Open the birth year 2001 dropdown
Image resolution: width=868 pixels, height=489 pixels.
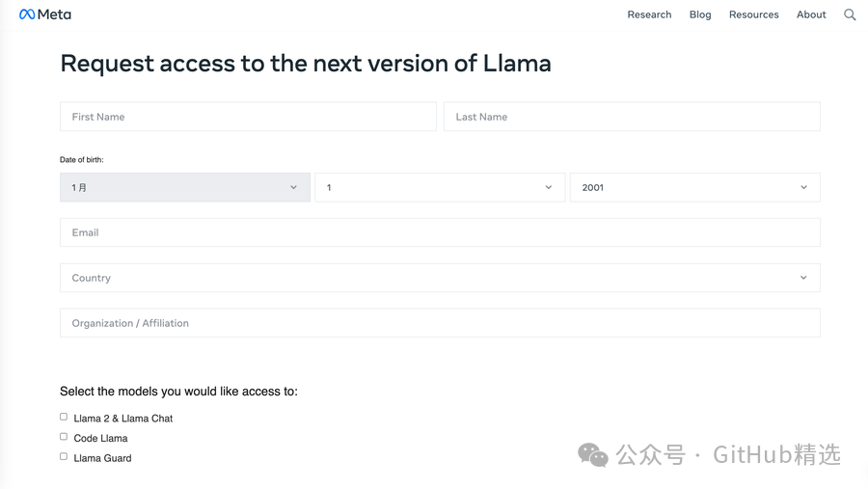click(695, 187)
